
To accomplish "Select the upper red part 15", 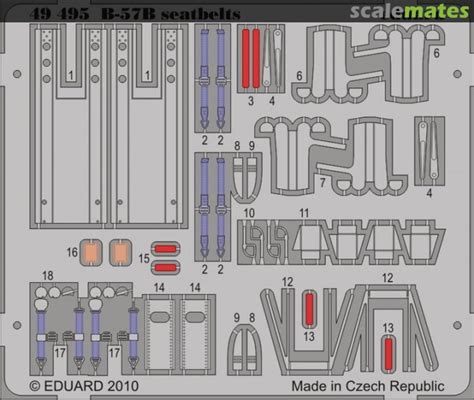I will [x=165, y=249].
